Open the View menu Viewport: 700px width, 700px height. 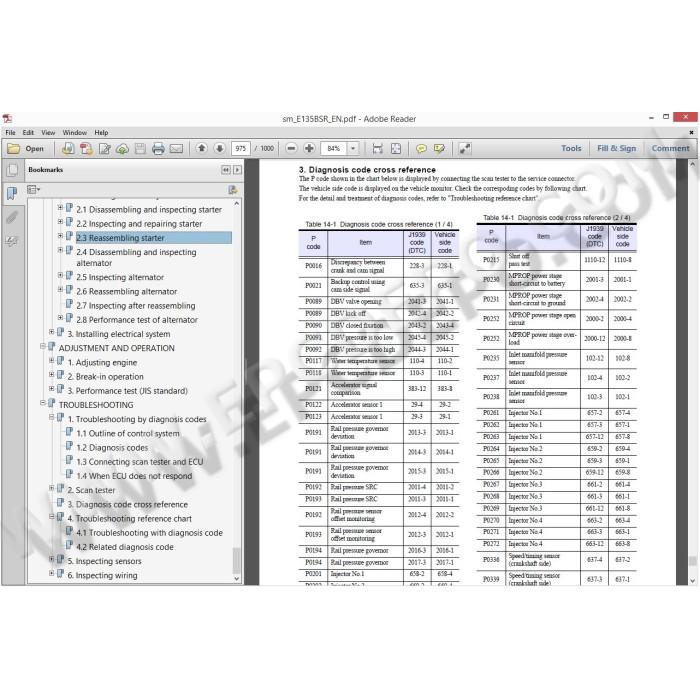coord(48,133)
